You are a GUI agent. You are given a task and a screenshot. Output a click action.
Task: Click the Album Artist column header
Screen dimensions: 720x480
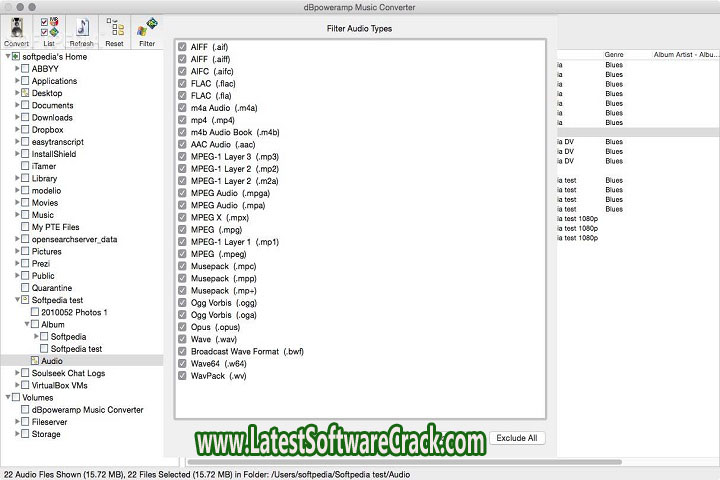(x=684, y=54)
